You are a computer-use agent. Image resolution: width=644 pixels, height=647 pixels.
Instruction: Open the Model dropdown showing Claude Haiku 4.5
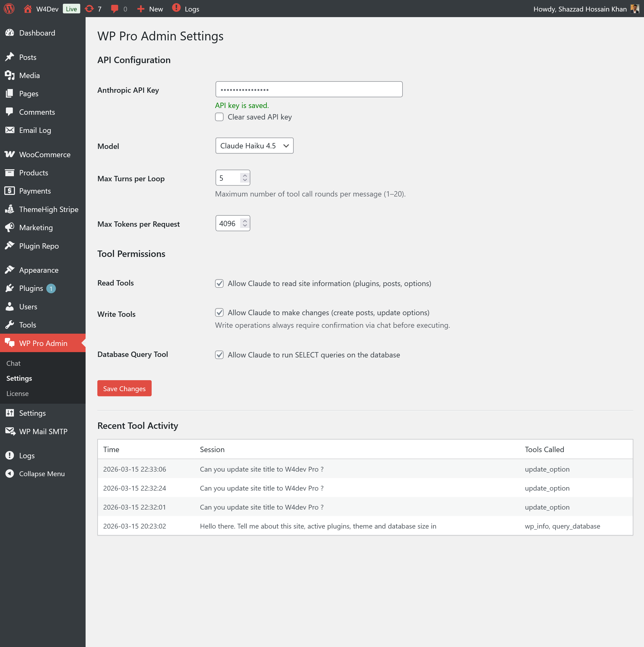(x=254, y=146)
